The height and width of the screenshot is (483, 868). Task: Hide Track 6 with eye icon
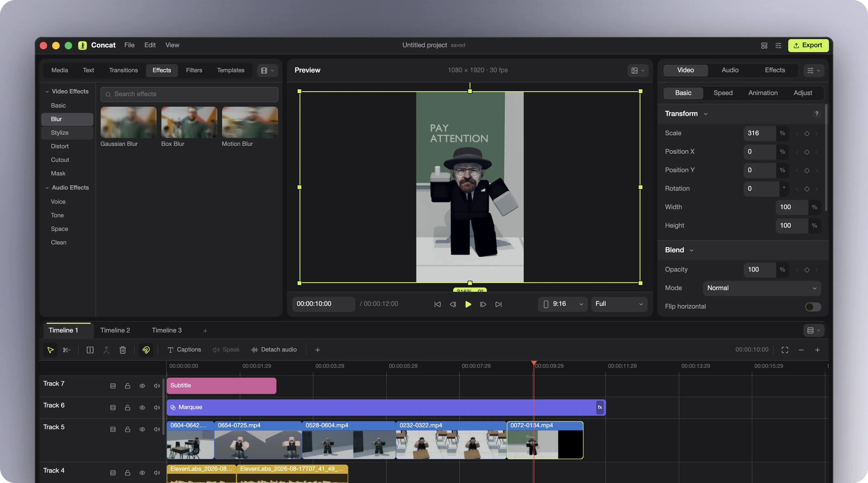142,408
